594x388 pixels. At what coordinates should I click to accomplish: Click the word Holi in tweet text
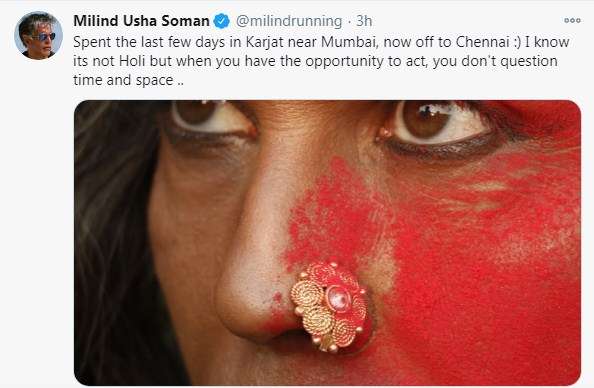132,61
